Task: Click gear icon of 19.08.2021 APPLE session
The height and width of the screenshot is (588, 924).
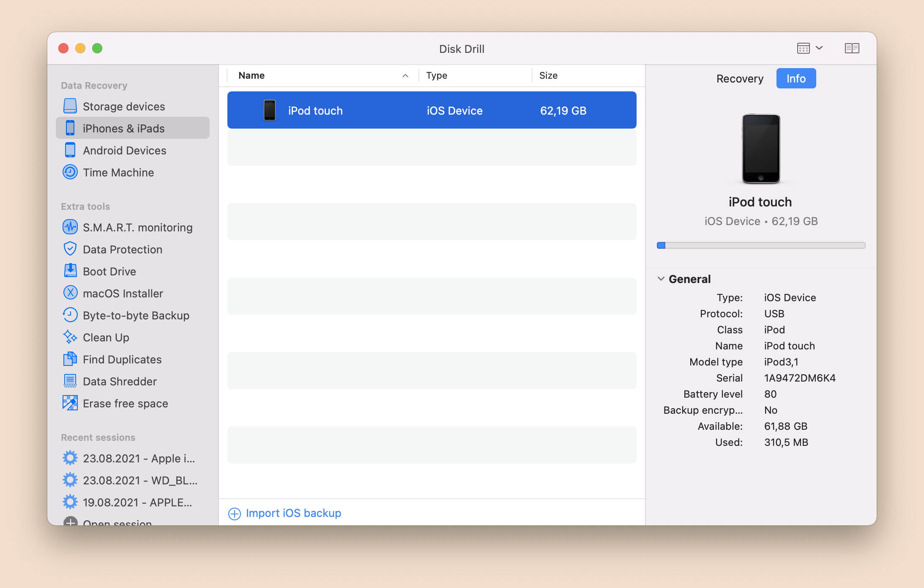Action: pyautogui.click(x=70, y=502)
